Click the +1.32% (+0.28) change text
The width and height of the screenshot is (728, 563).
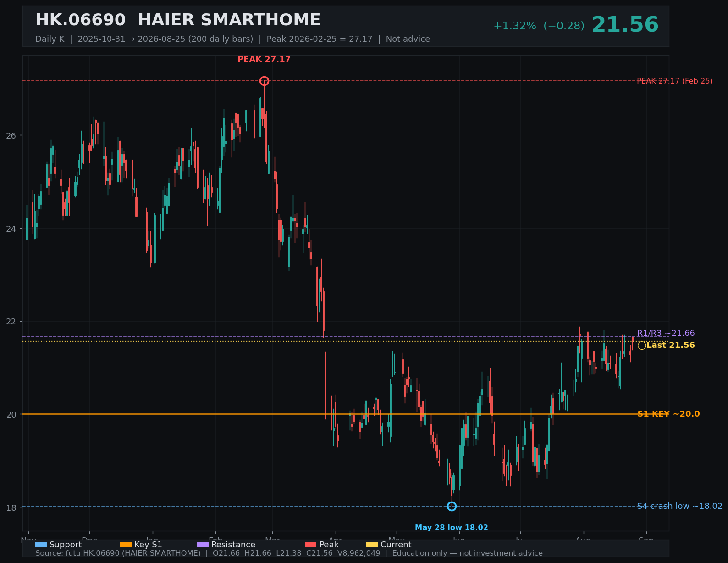[x=539, y=26]
